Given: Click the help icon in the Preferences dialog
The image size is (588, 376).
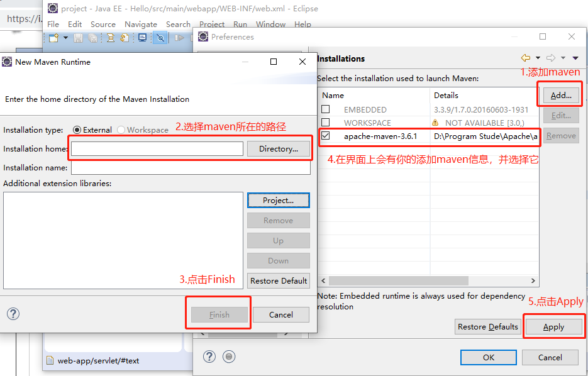Looking at the screenshot, I should pyautogui.click(x=209, y=357).
